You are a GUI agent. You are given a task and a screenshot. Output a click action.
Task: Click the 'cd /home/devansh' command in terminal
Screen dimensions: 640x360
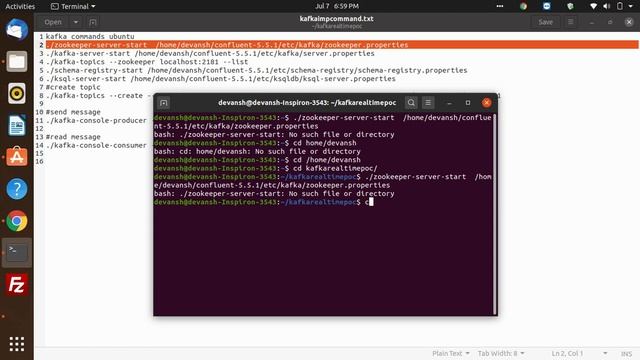pos(327,160)
